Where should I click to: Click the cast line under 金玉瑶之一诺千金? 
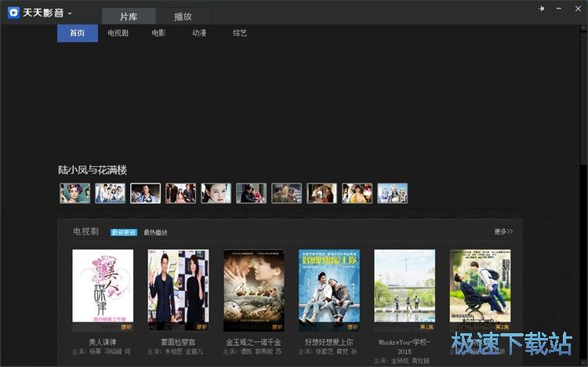coord(252,351)
